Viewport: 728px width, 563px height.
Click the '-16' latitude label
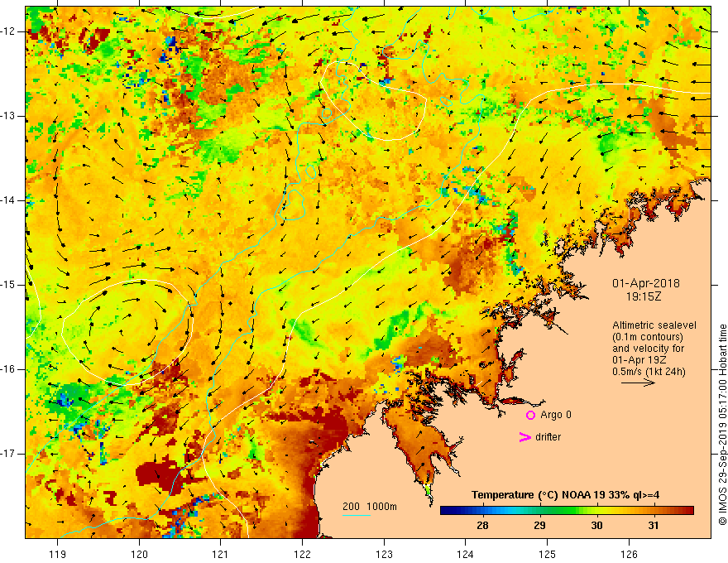pos(8,369)
